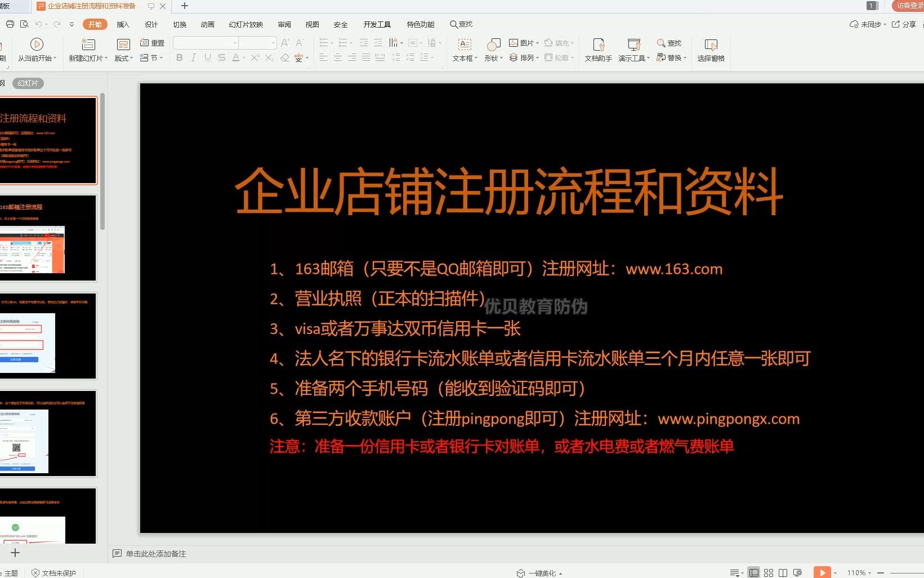Screen dimensions: 924x578
Task: Switch to the Design (设计) tab
Action: 151,24
